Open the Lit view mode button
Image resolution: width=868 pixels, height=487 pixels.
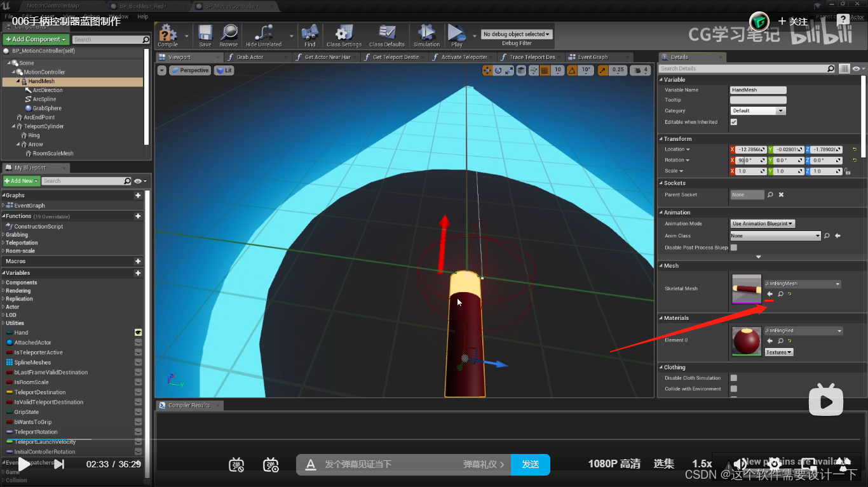point(224,70)
